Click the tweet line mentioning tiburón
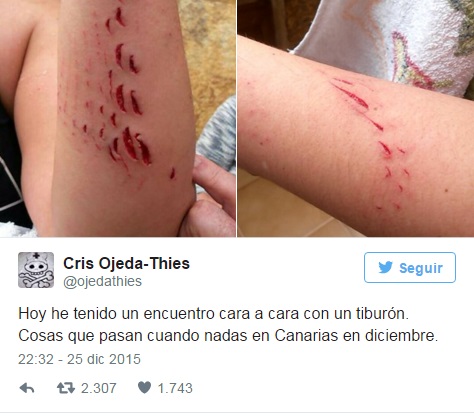Screen dimensions: 474x417 213,314
